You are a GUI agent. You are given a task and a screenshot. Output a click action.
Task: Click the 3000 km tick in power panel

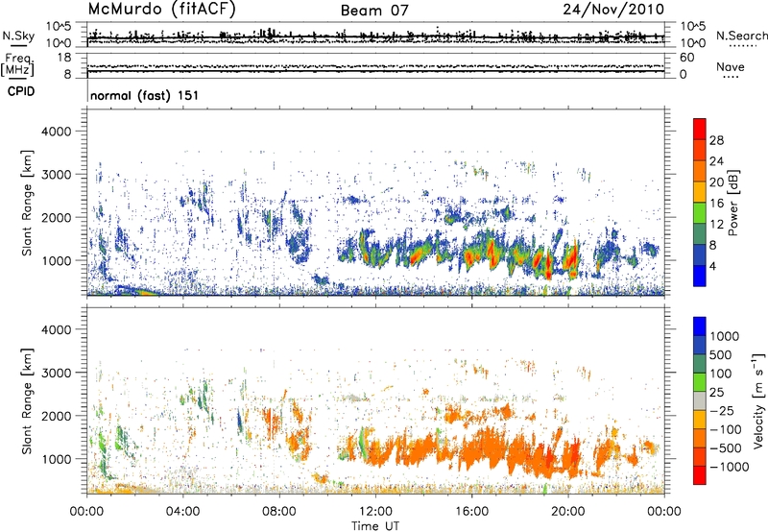56,175
